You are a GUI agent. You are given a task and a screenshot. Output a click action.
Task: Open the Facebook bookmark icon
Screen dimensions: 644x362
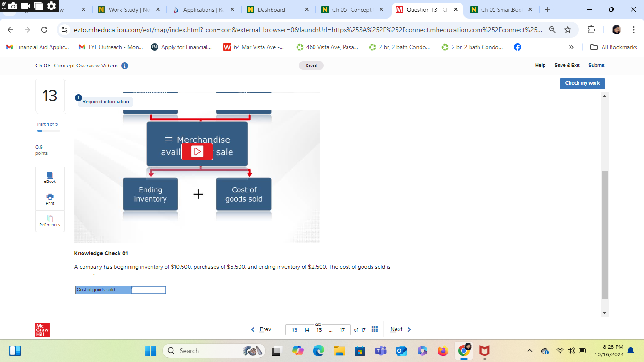click(518, 47)
